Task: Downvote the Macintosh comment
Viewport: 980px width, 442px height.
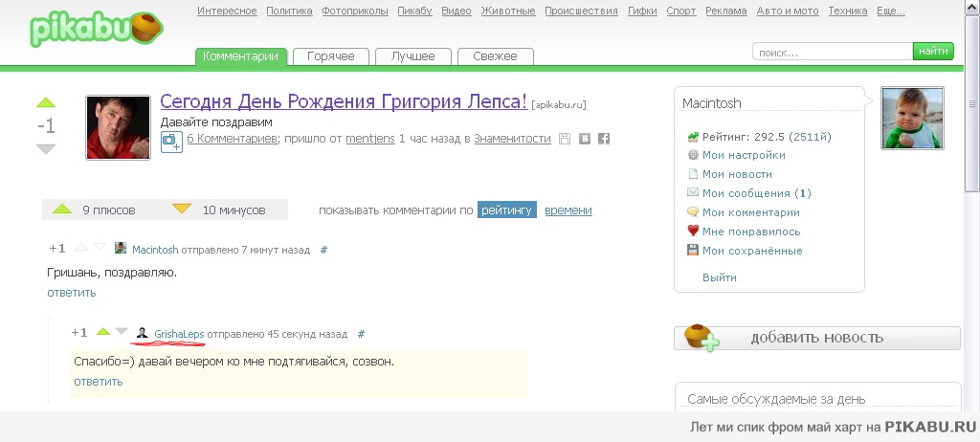Action: pyautogui.click(x=100, y=248)
